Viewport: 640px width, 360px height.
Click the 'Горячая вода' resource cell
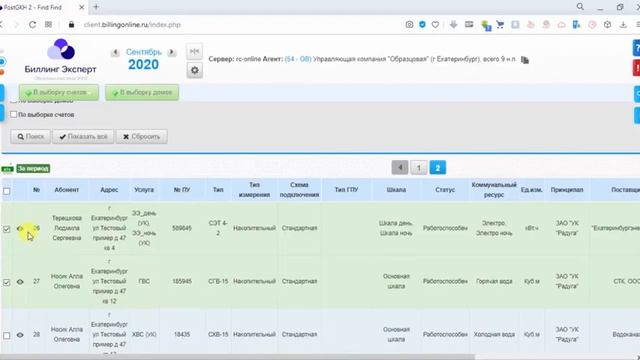pyautogui.click(x=494, y=281)
